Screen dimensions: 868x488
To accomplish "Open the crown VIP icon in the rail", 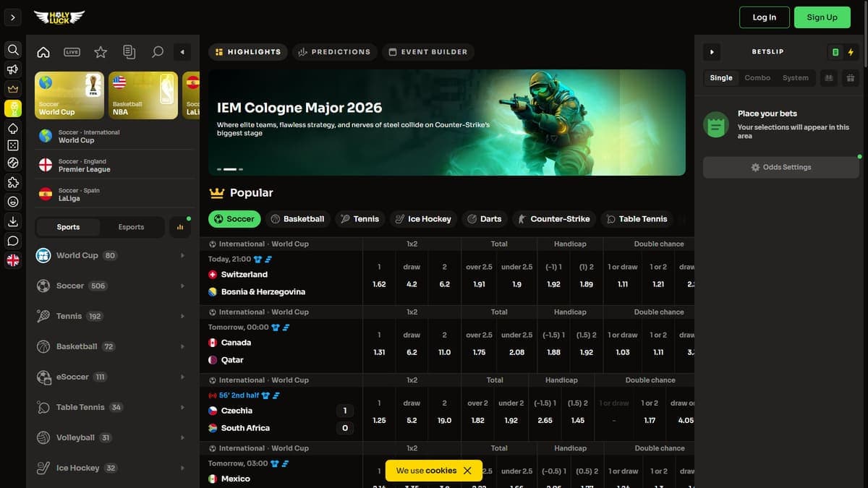I will 12,89.
